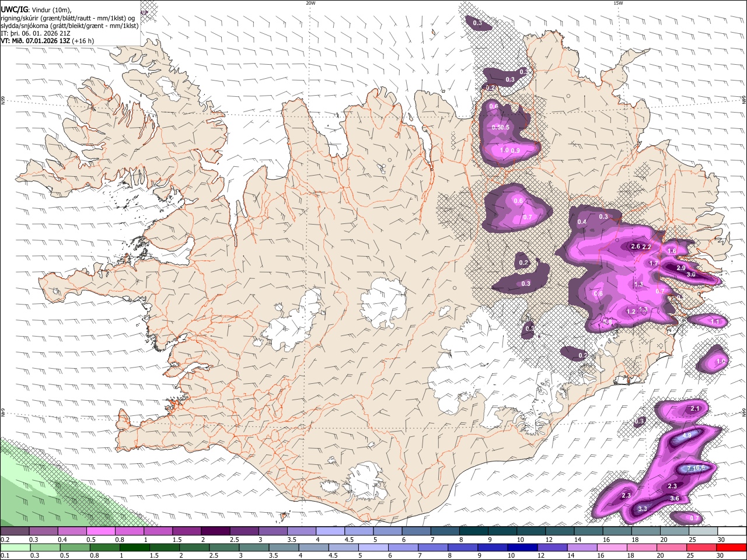Click the bright red 30 swatch in the rain legend
This screenshot has height=560, width=747.
click(732, 547)
